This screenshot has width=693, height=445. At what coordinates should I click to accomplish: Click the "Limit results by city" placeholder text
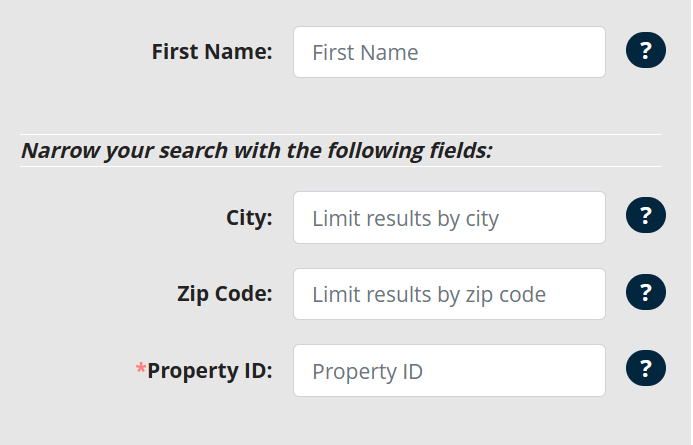405,218
